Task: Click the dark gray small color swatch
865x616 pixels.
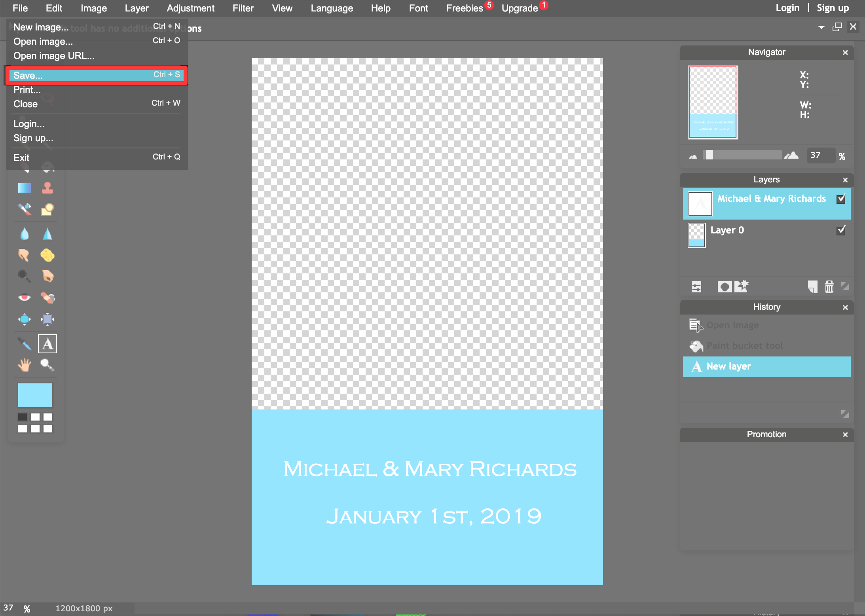Action: tap(23, 417)
